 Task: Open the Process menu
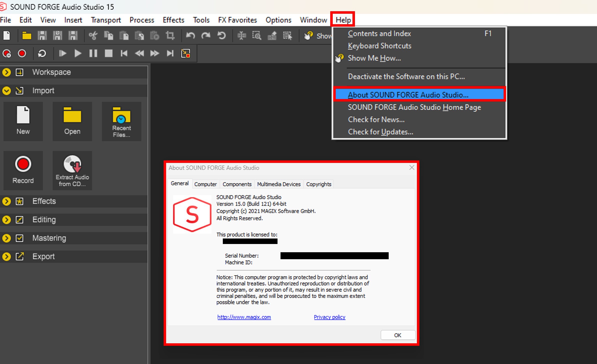pyautogui.click(x=142, y=20)
